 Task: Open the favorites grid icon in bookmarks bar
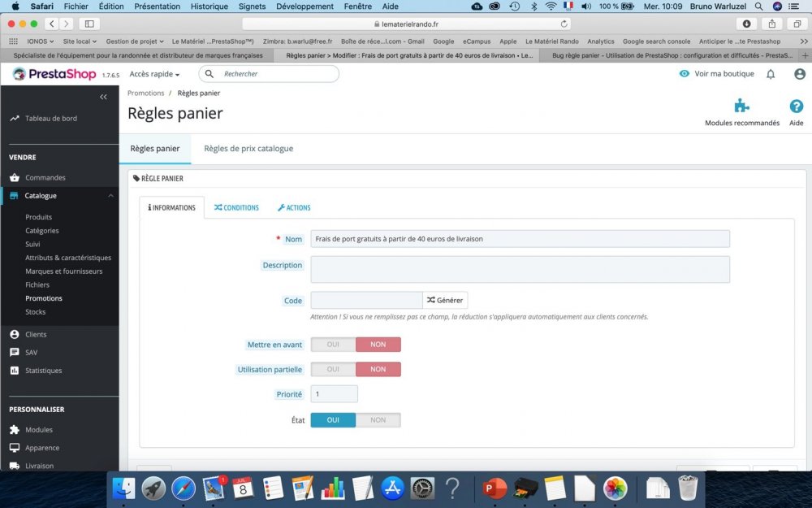pos(14,41)
